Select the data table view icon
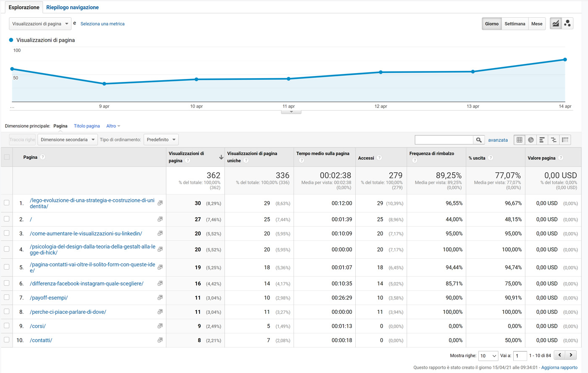This screenshot has width=588, height=373. [520, 140]
